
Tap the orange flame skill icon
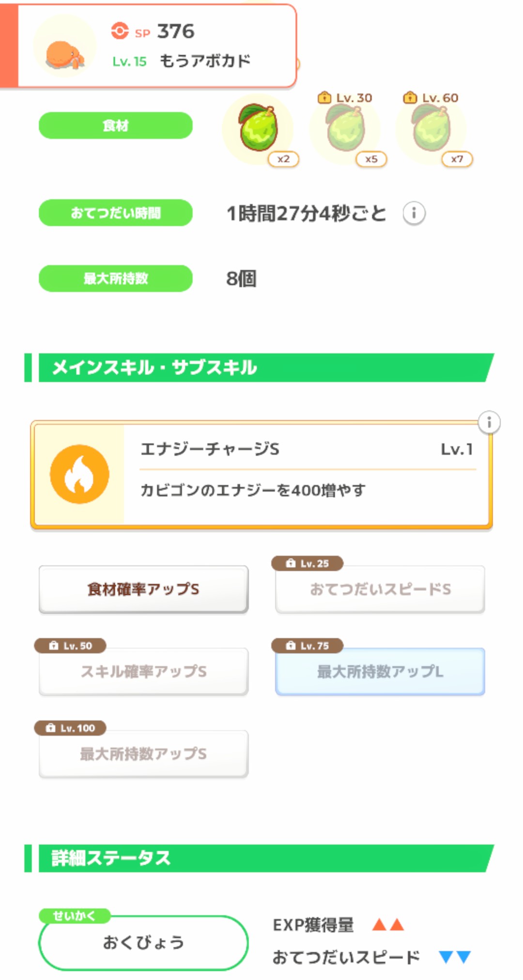79,474
